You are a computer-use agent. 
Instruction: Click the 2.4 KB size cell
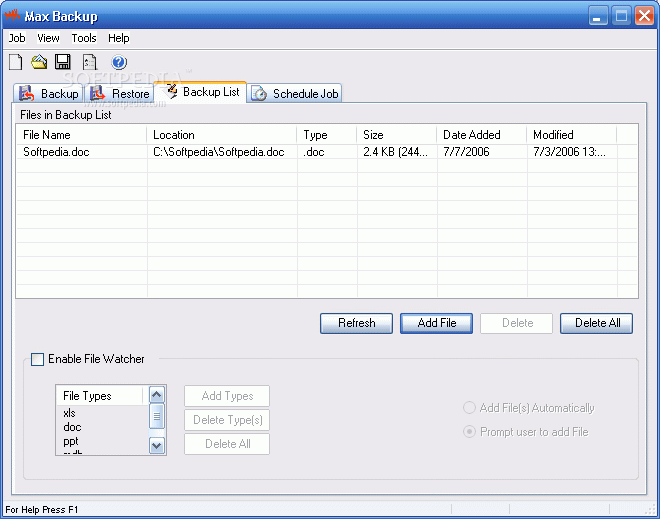395,152
